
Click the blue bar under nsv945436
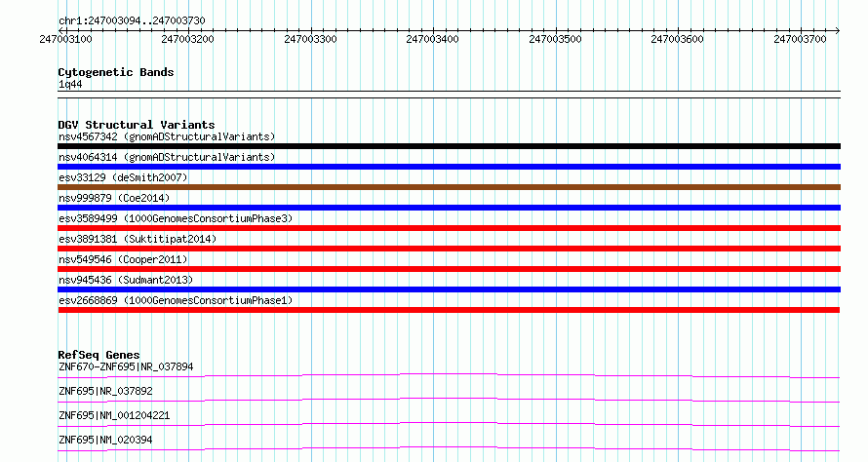449,289
